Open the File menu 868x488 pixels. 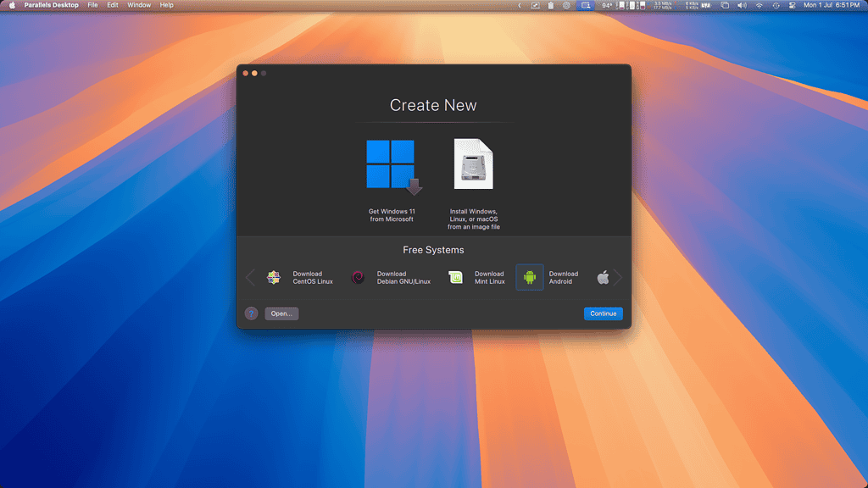(92, 5)
